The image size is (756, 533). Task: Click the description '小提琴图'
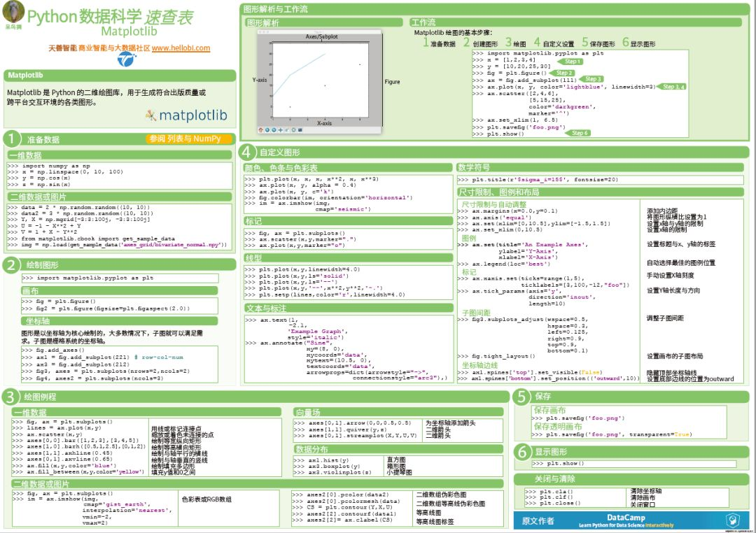tap(399, 473)
